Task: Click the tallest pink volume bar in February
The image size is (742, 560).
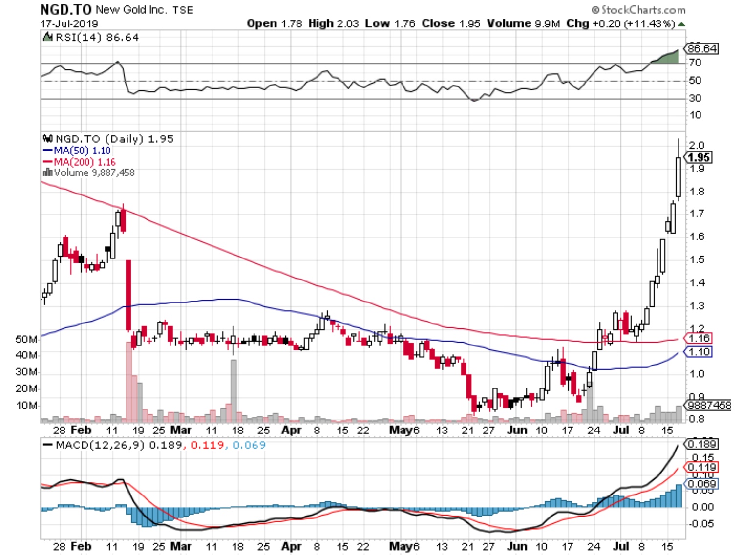Action: [x=129, y=382]
